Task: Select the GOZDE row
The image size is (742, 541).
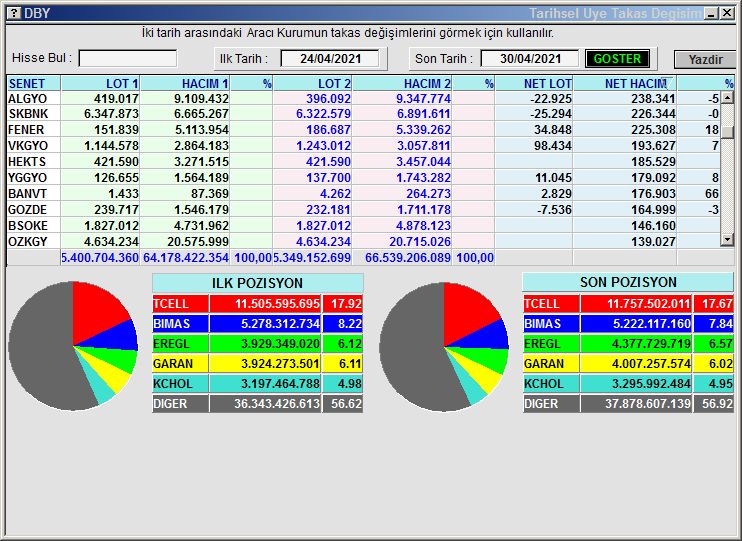Action: coord(363,210)
